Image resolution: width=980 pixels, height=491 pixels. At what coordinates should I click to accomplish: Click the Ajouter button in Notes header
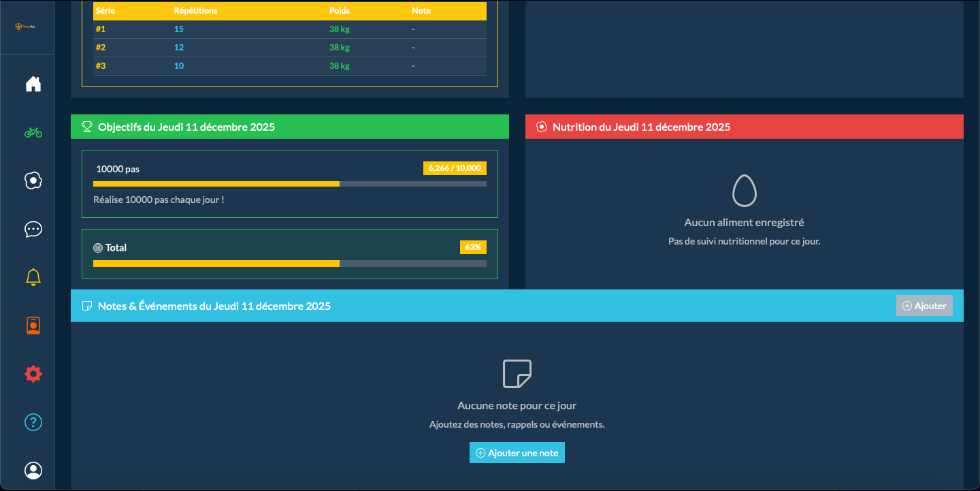924,306
